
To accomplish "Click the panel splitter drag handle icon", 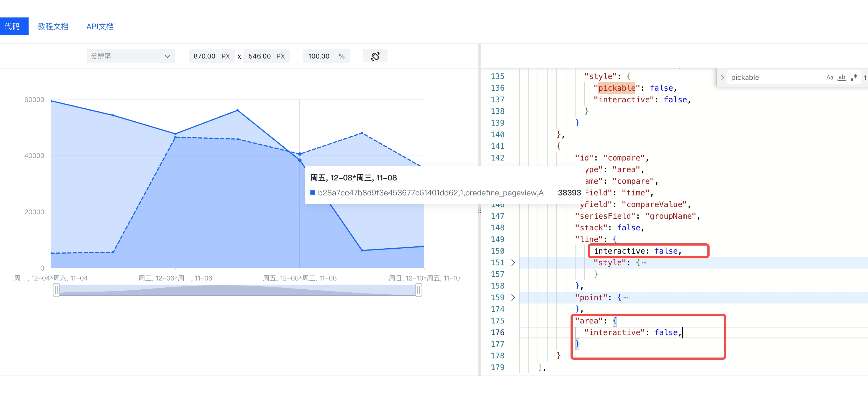I will click(479, 210).
